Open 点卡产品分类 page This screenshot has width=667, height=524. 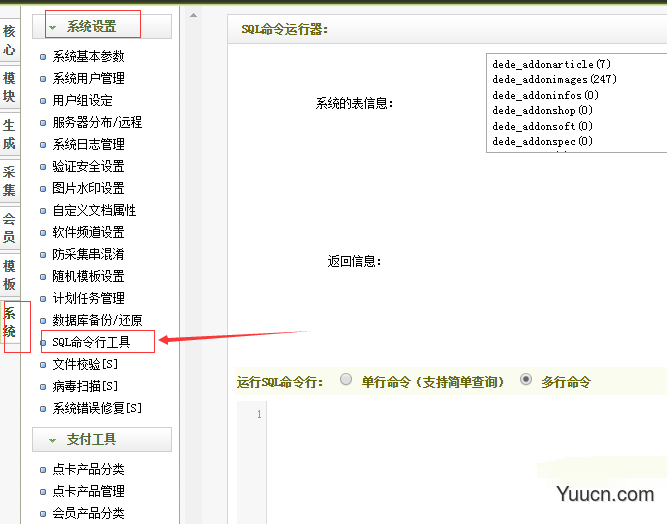pyautogui.click(x=88, y=470)
